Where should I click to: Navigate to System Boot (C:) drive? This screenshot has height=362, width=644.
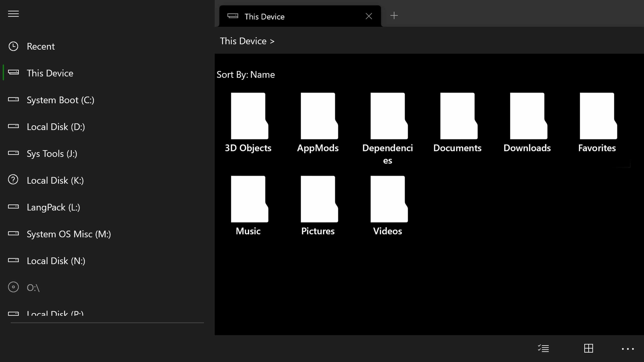pyautogui.click(x=60, y=100)
